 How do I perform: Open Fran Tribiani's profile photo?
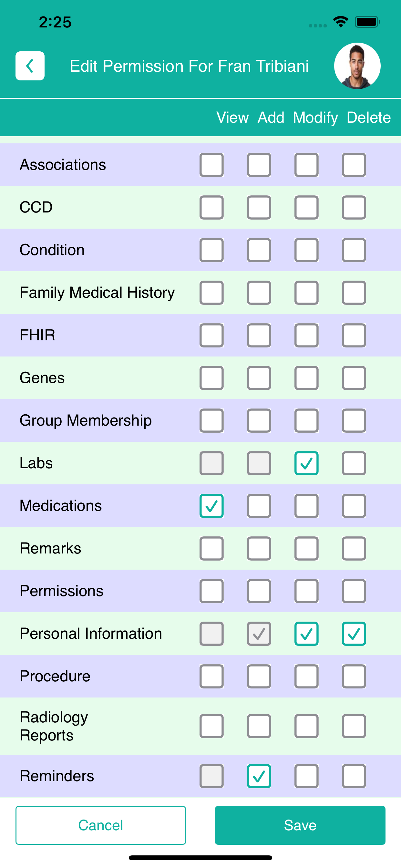coord(357,66)
